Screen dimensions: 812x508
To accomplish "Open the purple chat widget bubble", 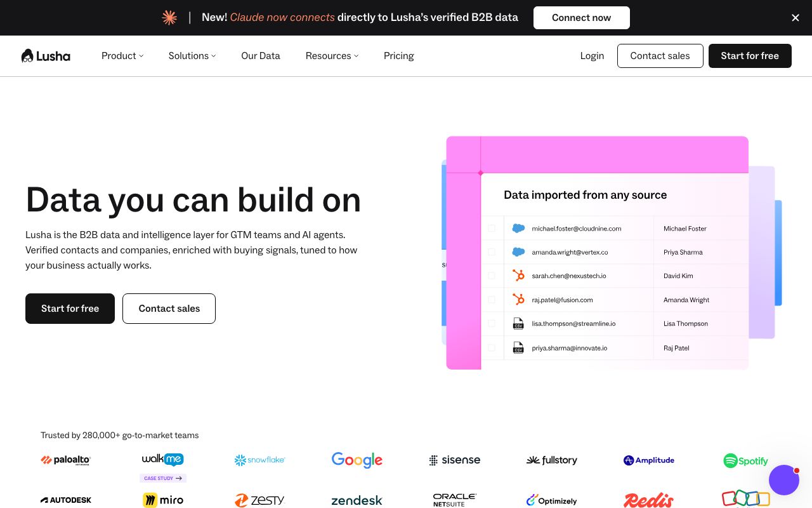I will point(784,480).
